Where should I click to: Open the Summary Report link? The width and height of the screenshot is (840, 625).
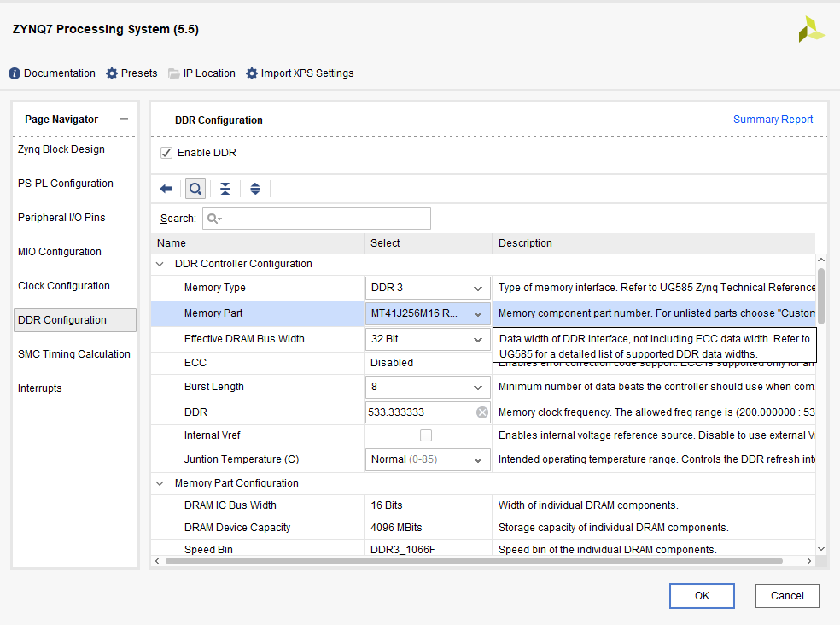point(773,119)
